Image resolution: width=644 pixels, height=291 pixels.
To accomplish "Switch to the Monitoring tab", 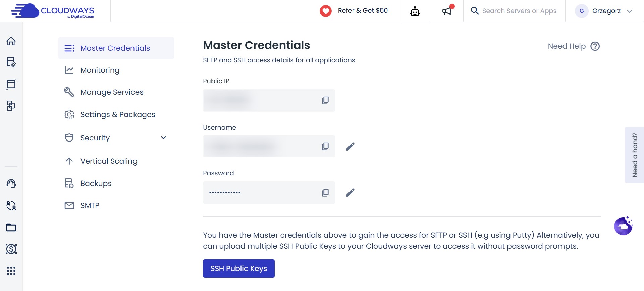I will point(100,70).
